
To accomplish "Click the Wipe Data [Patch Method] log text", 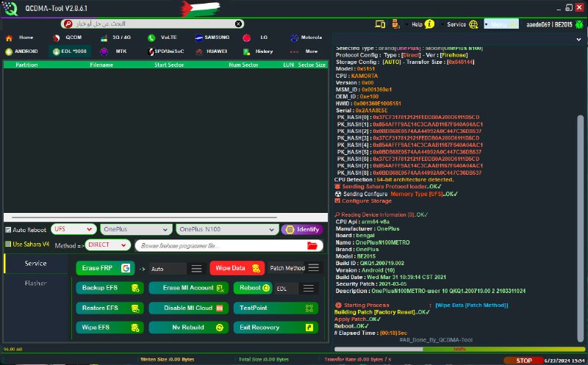I will 472,305.
